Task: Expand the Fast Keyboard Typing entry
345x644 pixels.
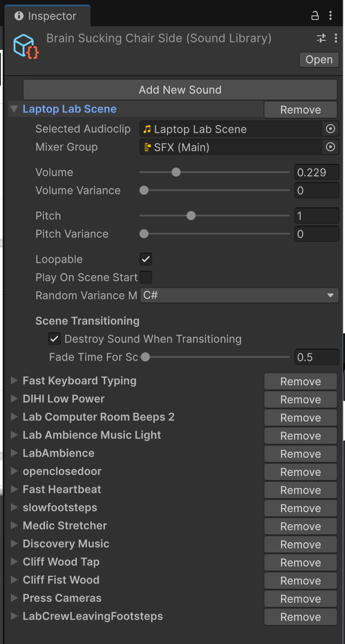Action: tap(14, 381)
